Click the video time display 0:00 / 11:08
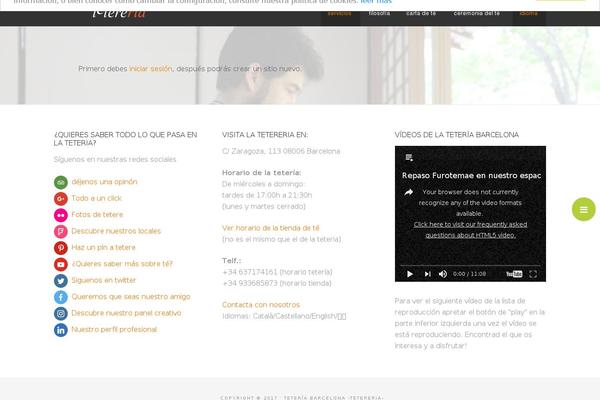Screen dimensions: 600x400 coord(470,274)
